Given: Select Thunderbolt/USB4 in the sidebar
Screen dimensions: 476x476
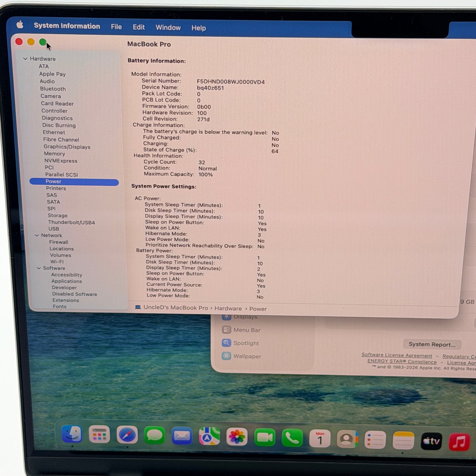Looking at the screenshot, I should point(71,222).
